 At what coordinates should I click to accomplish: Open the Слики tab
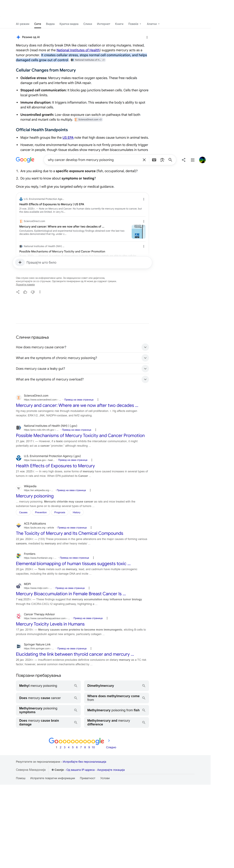click(x=87, y=24)
